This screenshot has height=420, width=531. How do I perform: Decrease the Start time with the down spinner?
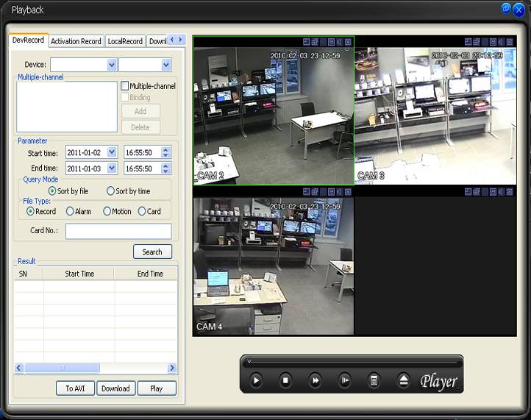pos(165,155)
